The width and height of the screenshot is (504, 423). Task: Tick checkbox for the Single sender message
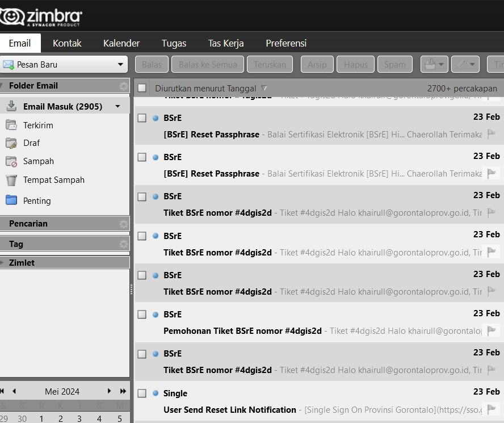pos(142,393)
